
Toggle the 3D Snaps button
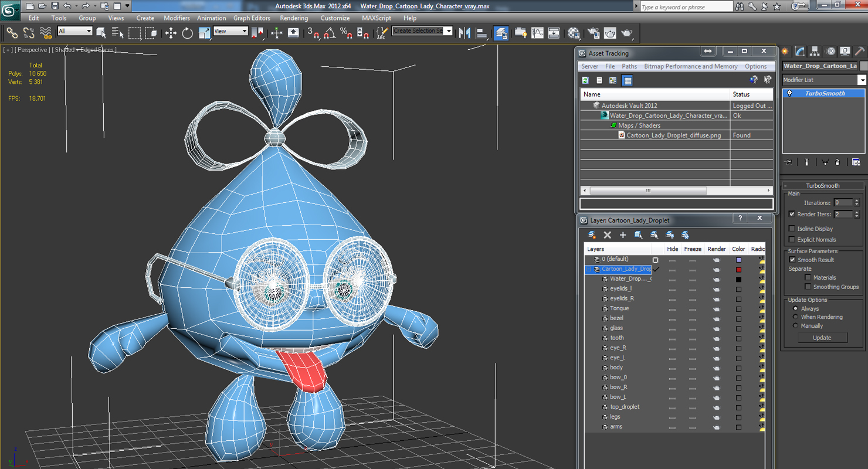click(313, 33)
